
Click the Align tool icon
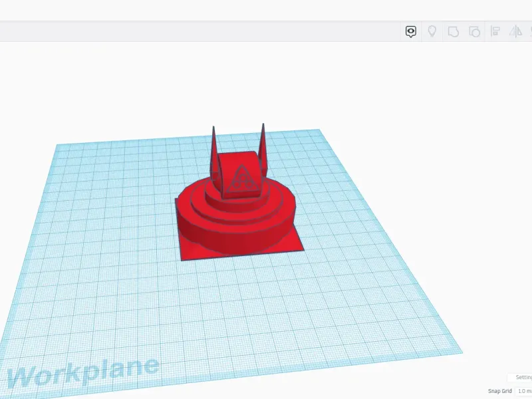tap(495, 31)
